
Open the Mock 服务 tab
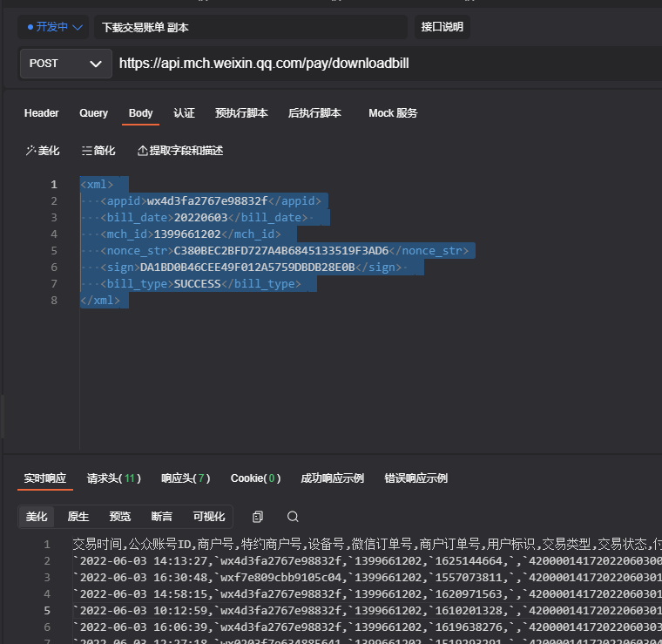tap(393, 113)
